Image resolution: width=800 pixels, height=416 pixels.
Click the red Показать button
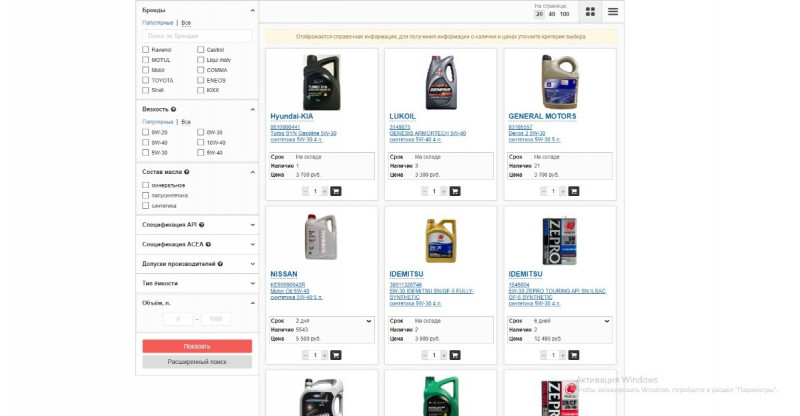pyautogui.click(x=197, y=346)
